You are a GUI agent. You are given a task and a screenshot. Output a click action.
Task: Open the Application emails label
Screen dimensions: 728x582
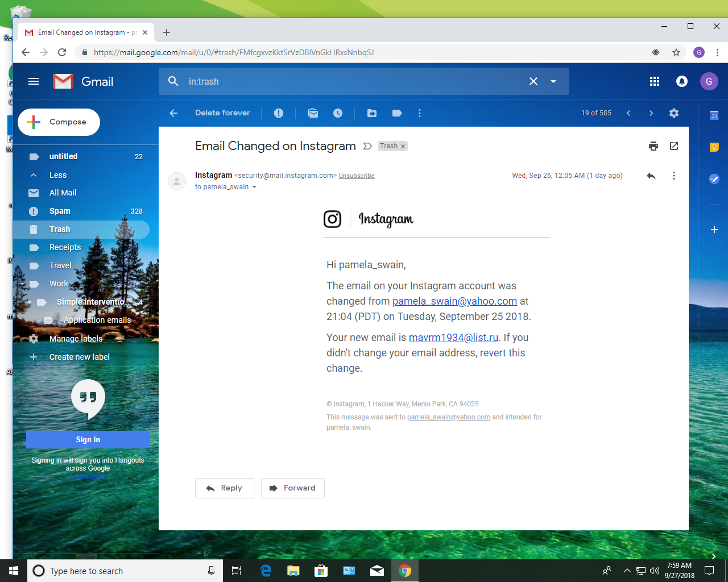tap(97, 320)
